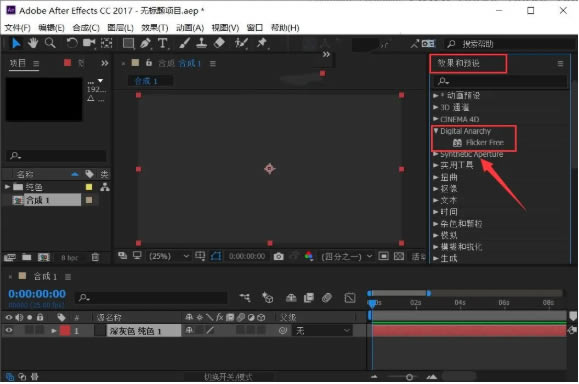Select the Eraser tool
This screenshot has height=384, width=579.
pos(219,43)
